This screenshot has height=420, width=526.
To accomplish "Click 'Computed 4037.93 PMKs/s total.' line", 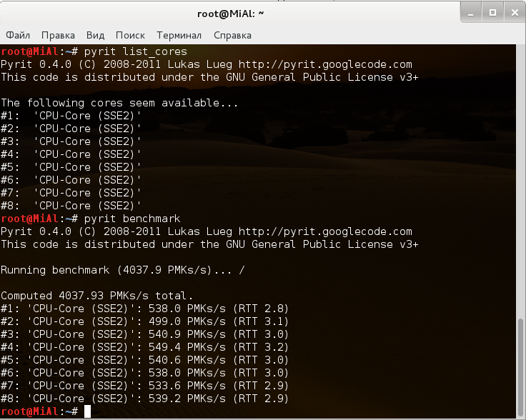I will [x=96, y=296].
